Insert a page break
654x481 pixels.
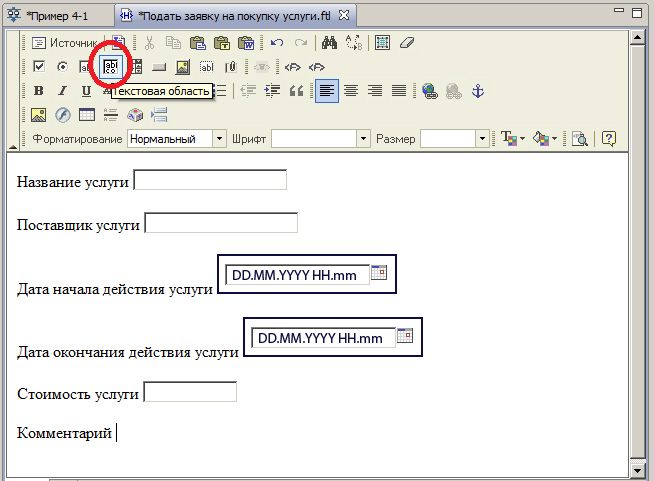[x=159, y=115]
